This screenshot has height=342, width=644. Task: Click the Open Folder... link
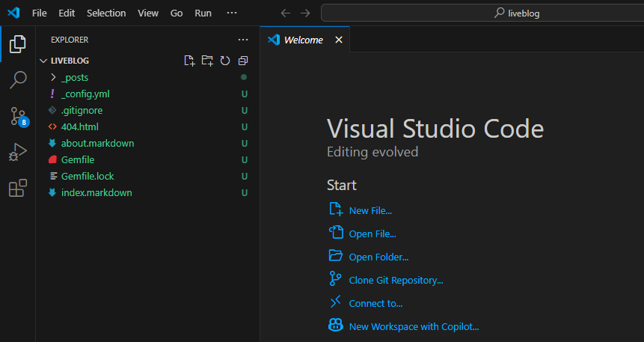coord(378,257)
